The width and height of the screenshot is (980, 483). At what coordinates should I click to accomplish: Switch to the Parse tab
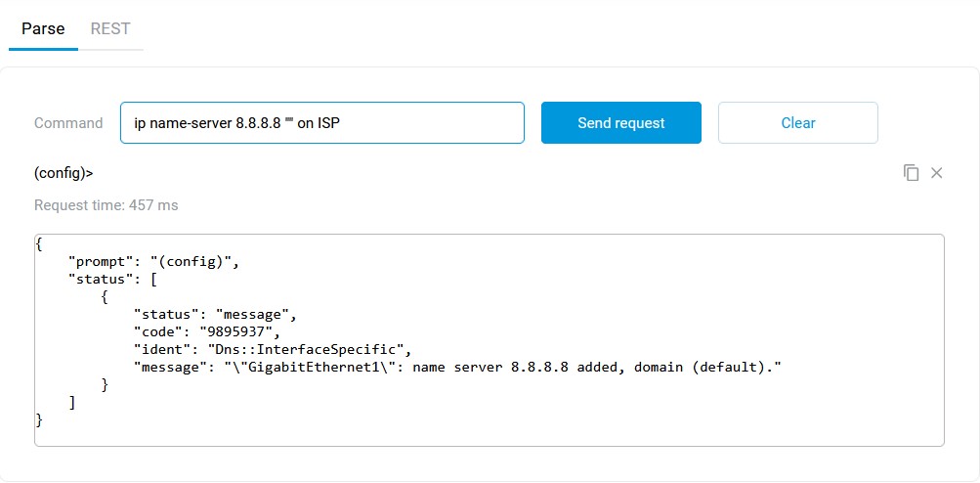click(x=43, y=29)
